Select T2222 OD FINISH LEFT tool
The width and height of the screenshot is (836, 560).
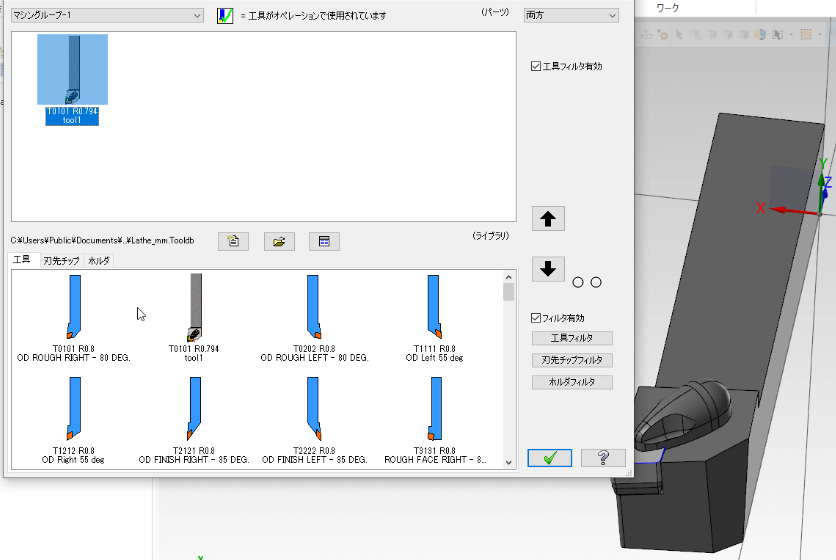(314, 410)
